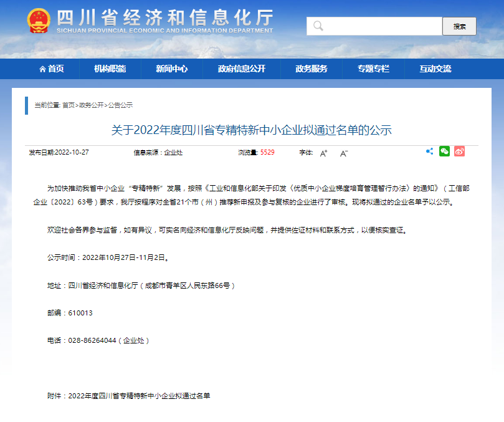
Task: Click the national emblem logo
Action: 39,21
